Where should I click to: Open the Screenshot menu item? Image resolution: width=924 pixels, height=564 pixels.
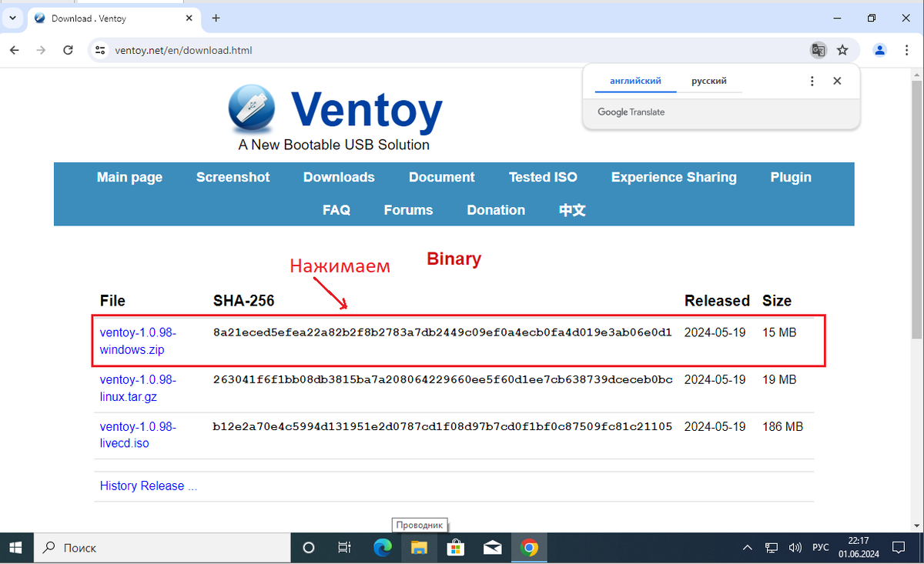click(233, 177)
